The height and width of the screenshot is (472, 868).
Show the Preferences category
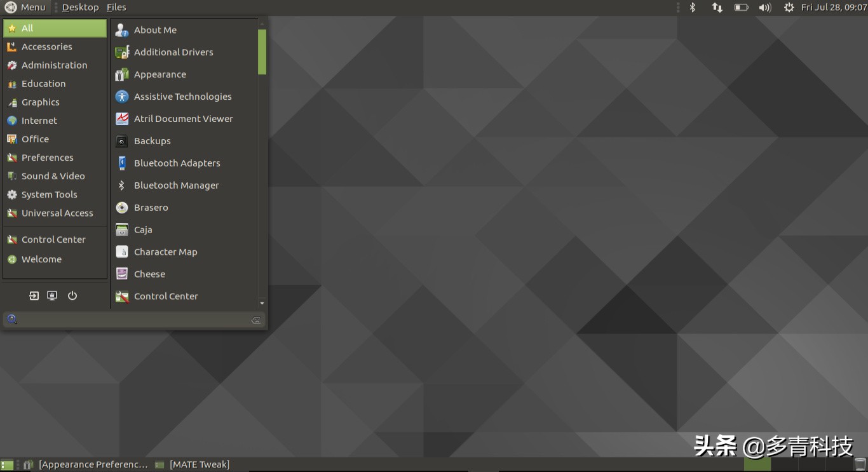tap(55, 157)
